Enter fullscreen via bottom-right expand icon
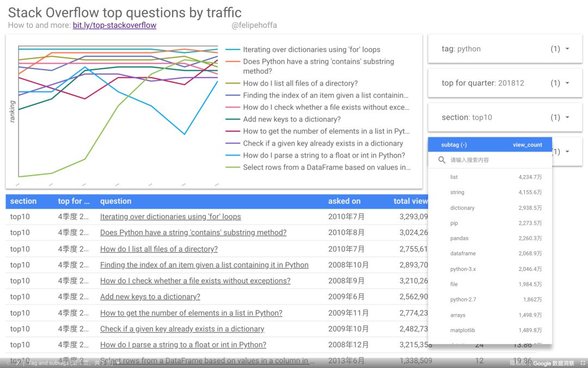This screenshot has width=588, height=368. [583, 363]
